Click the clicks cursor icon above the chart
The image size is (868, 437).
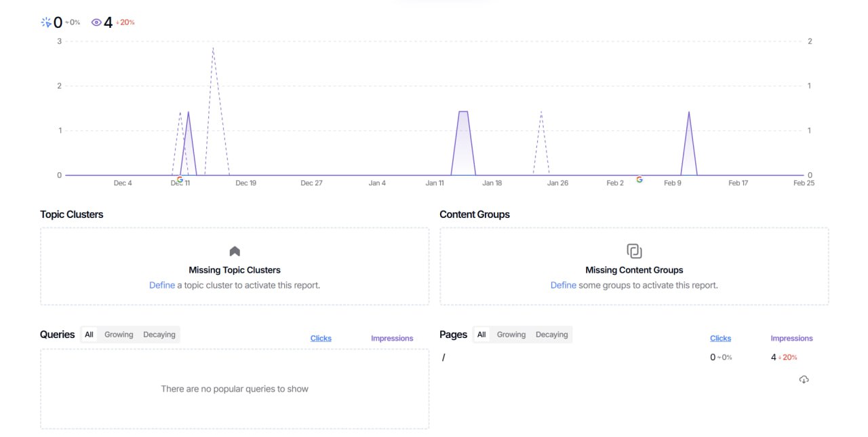pyautogui.click(x=46, y=22)
